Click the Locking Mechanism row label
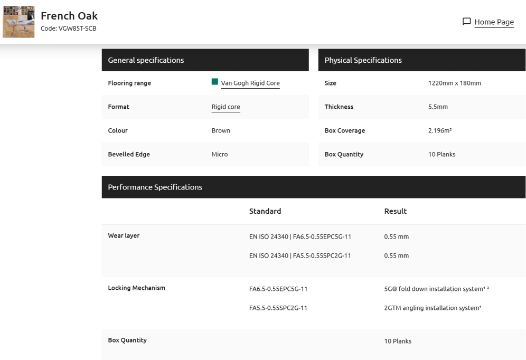Image resolution: width=526 pixels, height=360 pixels. point(137,288)
